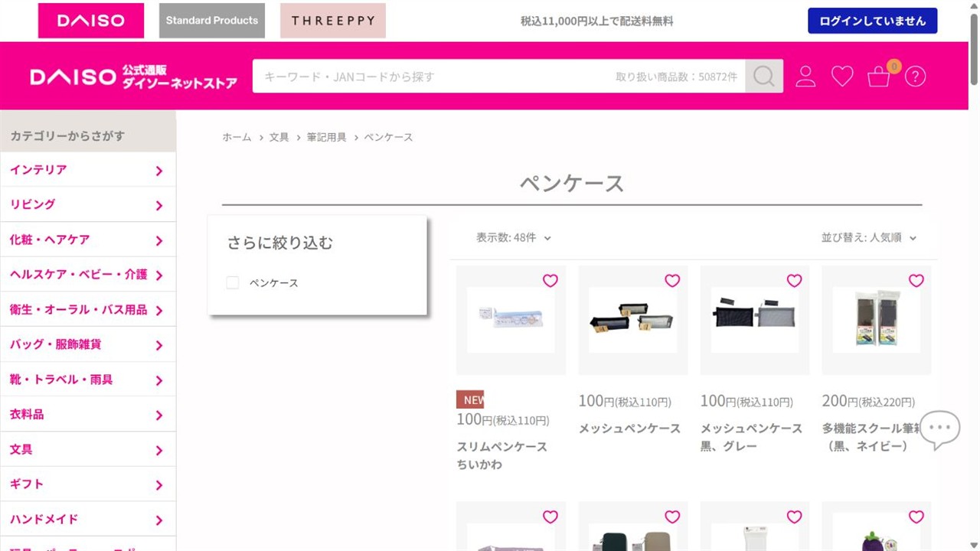
Task: Open the chat bubble widget
Action: coord(939,430)
